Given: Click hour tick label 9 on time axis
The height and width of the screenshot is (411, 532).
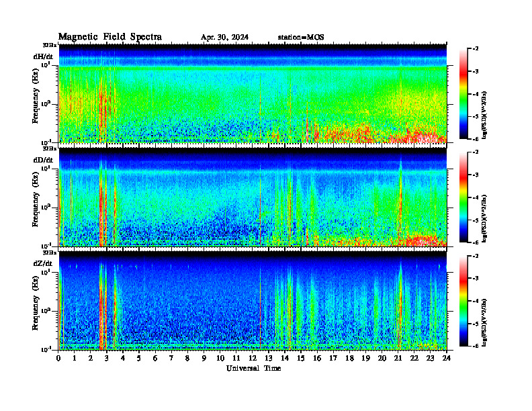Looking at the screenshot, I should tap(204, 358).
